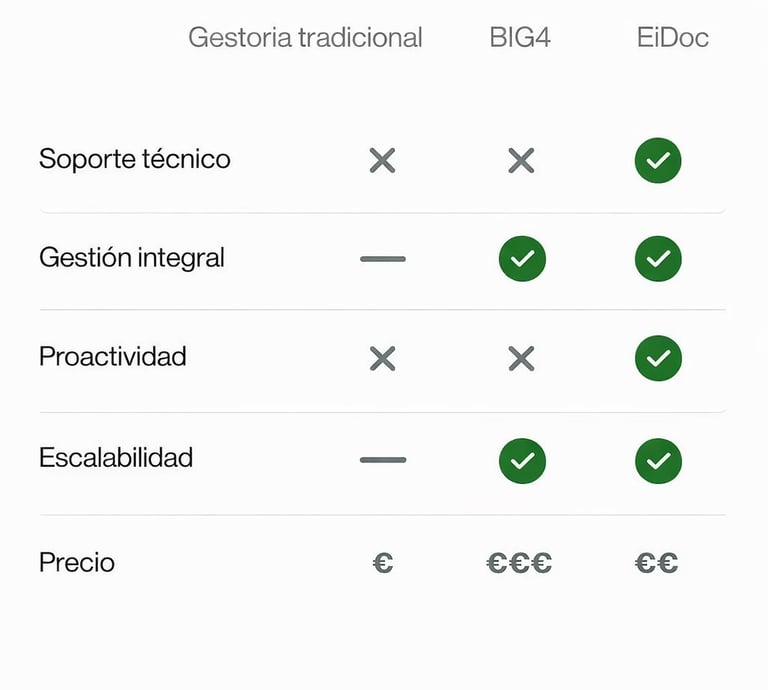Click Gestoria tradicional dash in Escalabilidad row
768x690 pixels.
(x=383, y=460)
